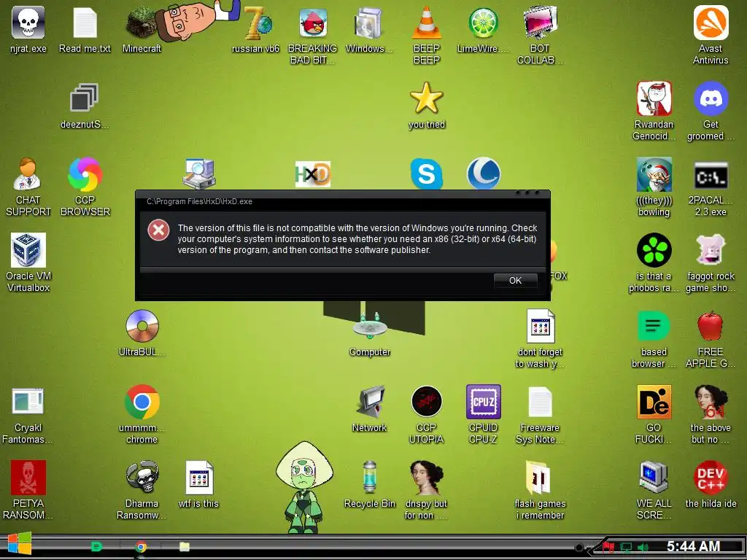Launch the Minecraft desktop shortcut
747x560 pixels.
tap(142, 24)
